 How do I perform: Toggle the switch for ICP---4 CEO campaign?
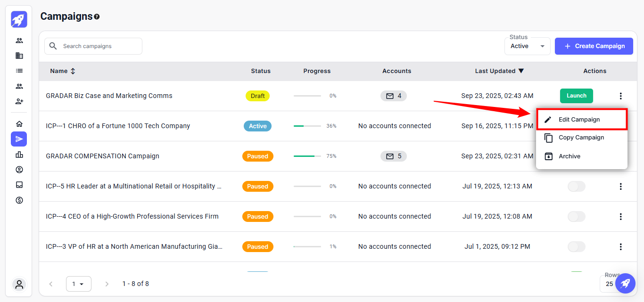576,216
